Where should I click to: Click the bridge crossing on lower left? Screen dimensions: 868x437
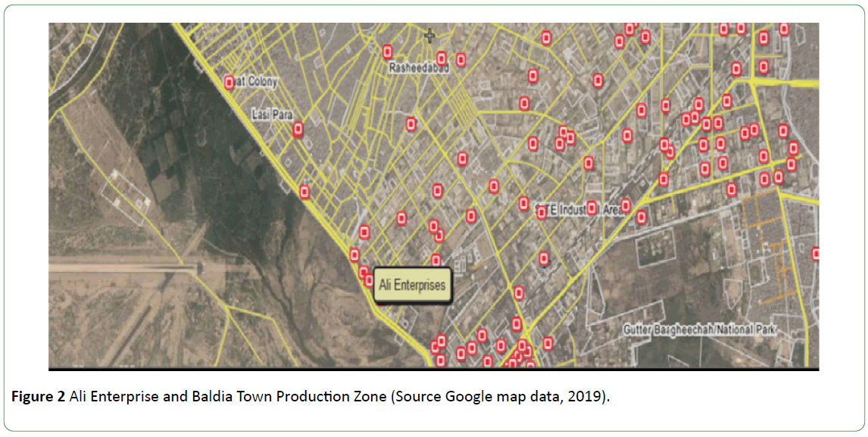198,267
